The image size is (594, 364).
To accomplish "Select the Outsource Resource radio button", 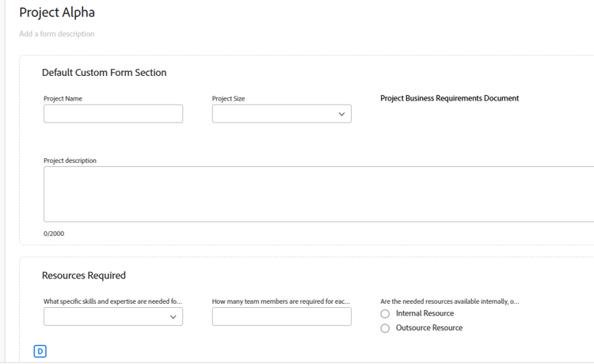I will point(385,328).
